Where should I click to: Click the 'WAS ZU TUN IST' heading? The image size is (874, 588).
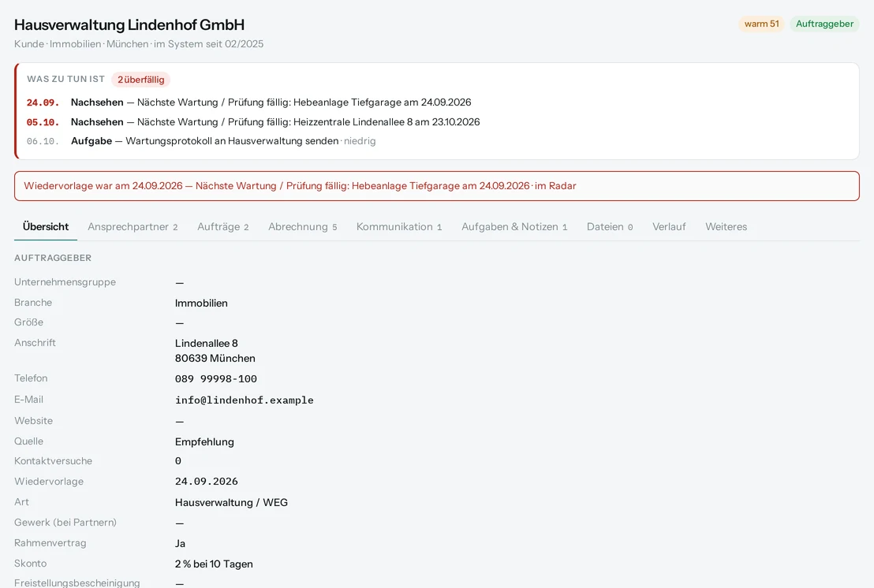(x=65, y=79)
